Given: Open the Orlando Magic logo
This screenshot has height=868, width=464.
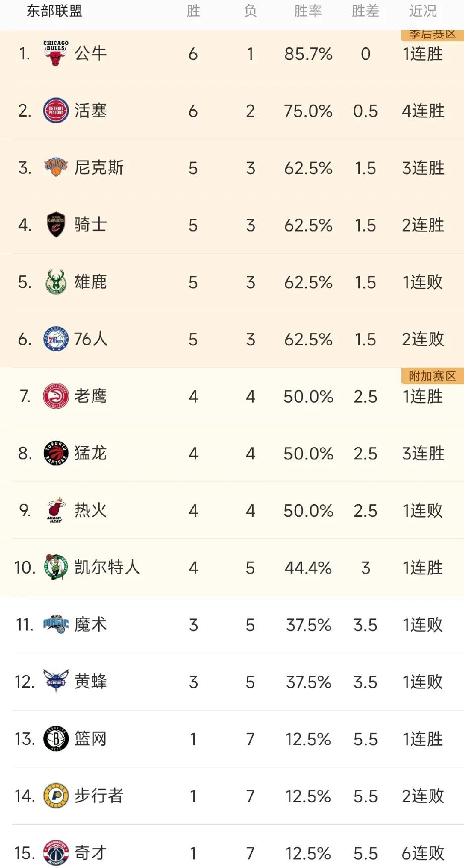Looking at the screenshot, I should (56, 624).
